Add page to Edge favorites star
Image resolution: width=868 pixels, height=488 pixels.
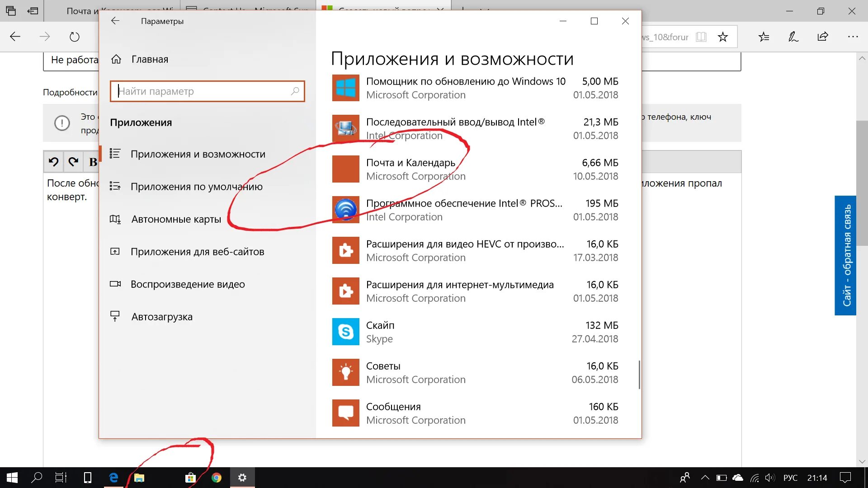click(723, 37)
